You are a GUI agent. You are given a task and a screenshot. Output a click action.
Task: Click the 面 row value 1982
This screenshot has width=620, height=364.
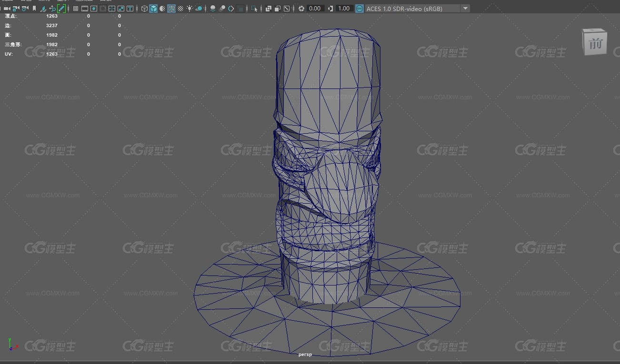[x=52, y=35]
